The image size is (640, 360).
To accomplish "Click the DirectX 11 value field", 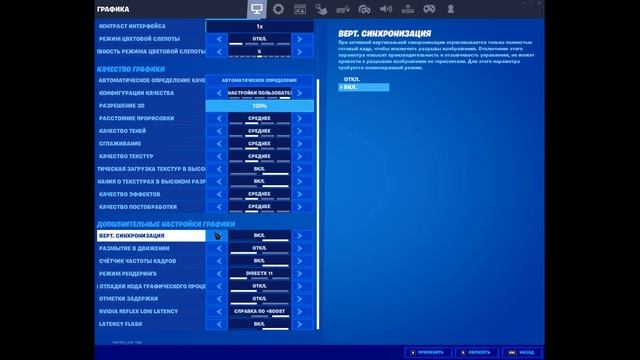I will pos(260,273).
